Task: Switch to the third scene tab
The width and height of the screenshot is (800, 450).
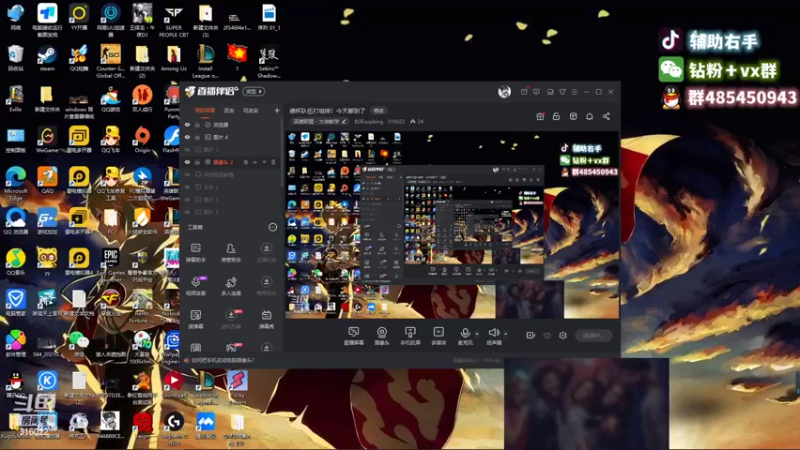Action: click(251, 110)
